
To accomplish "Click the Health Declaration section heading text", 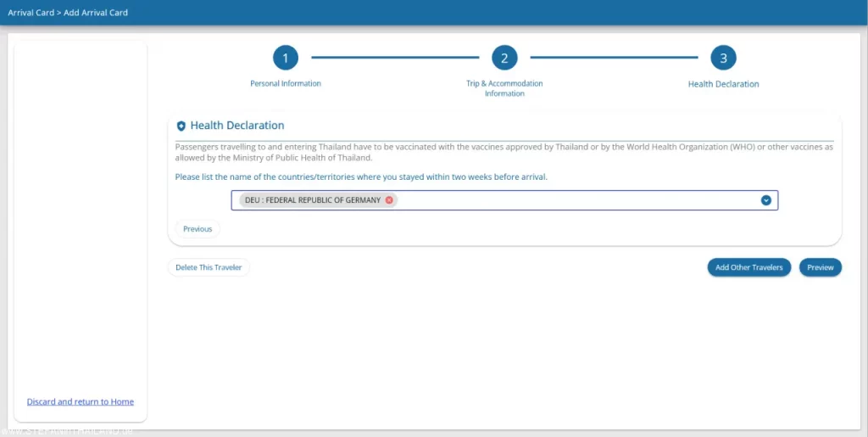I will (x=237, y=126).
